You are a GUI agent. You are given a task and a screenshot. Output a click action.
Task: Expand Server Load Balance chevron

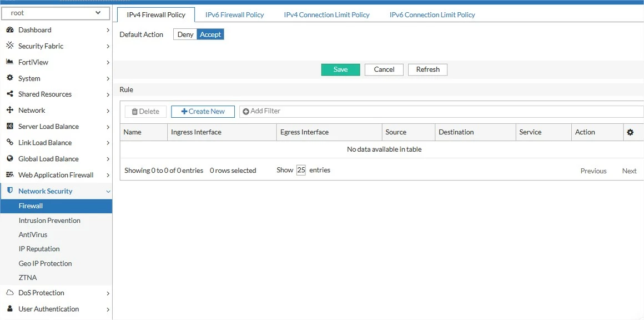pos(108,127)
